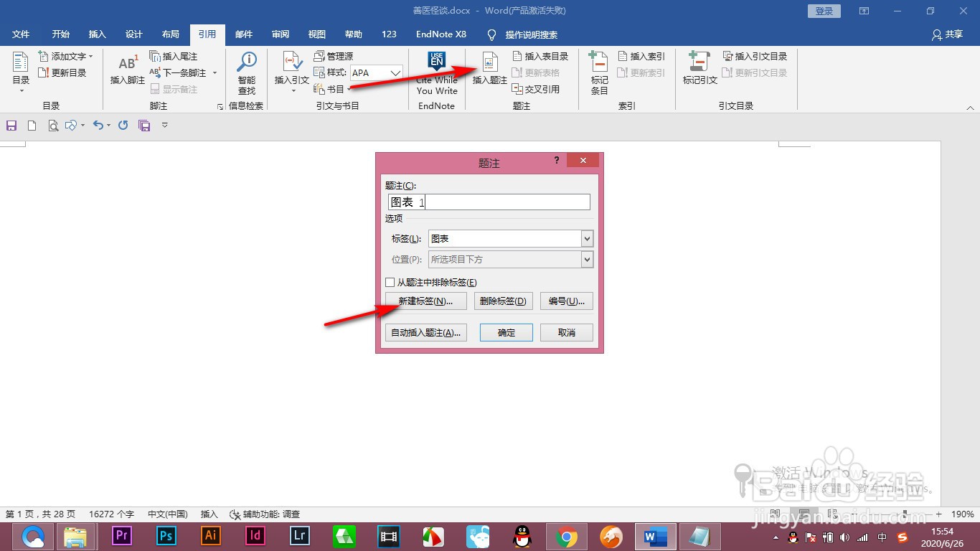Viewport: 980px width, 551px height.
Task: Switch to 插入 insert tab
Action: click(97, 34)
